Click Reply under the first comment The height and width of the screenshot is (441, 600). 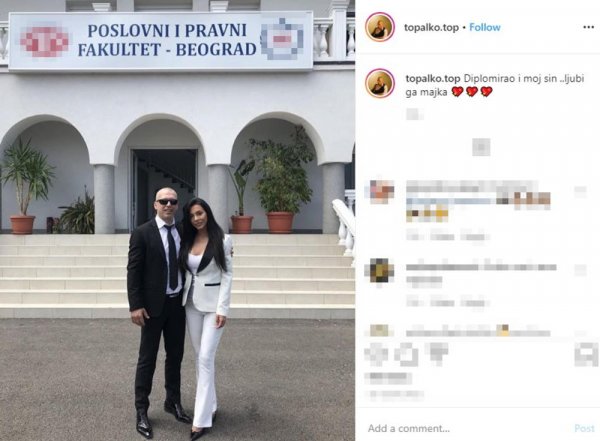tap(474, 237)
